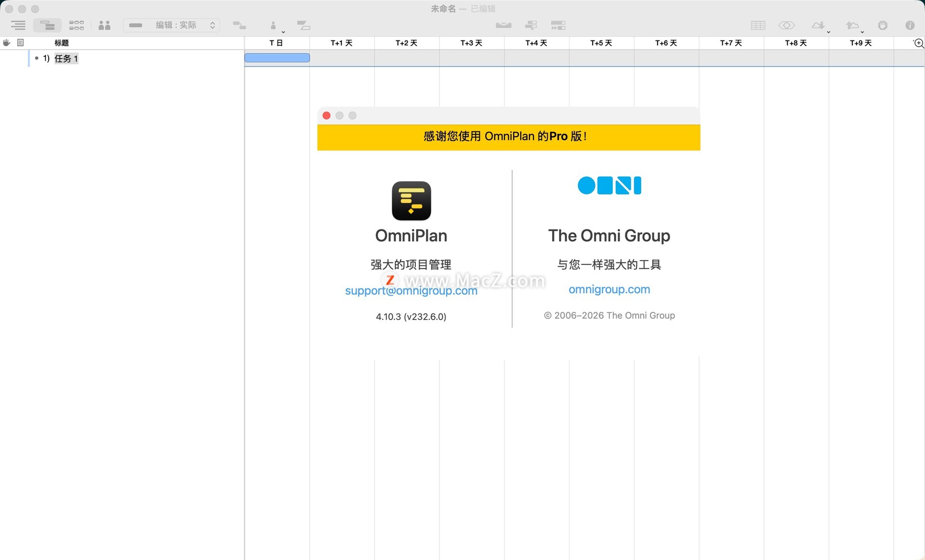Viewport: 925px width, 560px height.
Task: Click the T+8 天 timeline header
Action: click(796, 43)
